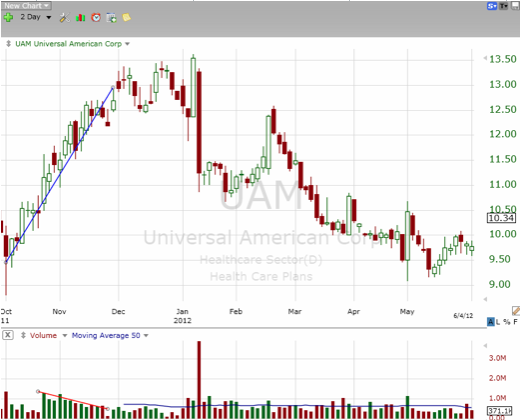Screen dimensions: 520x420
Task: Click the left endpoint of the red volume trendline
Action: click(x=38, y=391)
